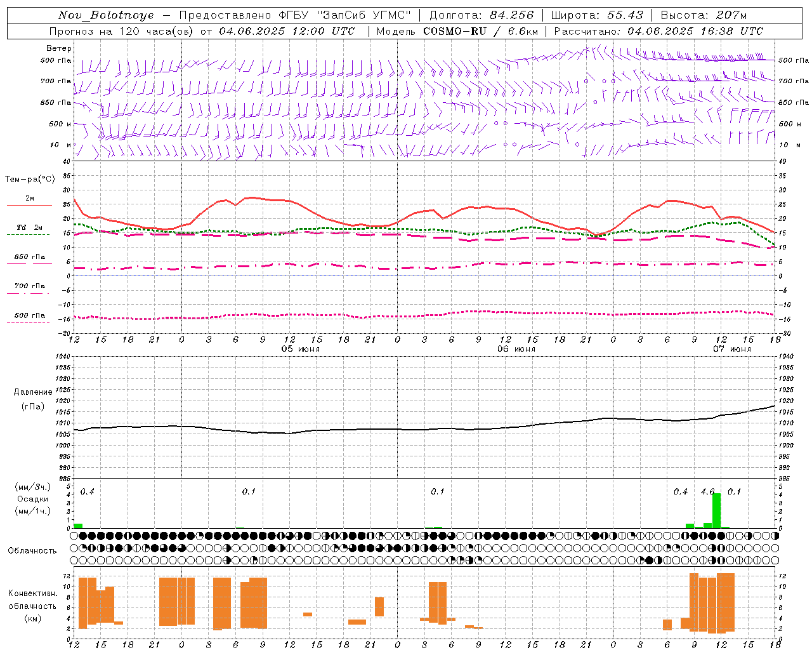Select the Td 2м dew point legend entry
This screenshot has width=812, height=650.
29,230
